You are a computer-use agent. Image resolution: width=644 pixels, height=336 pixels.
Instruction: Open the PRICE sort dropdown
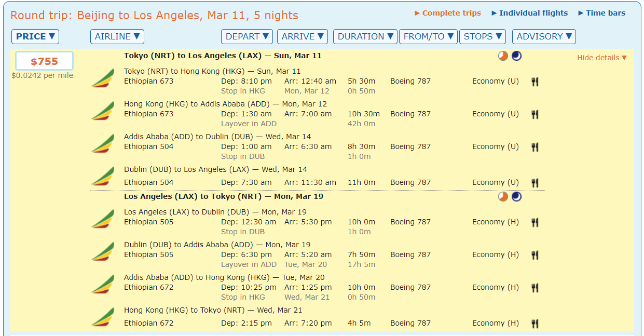[x=35, y=36]
